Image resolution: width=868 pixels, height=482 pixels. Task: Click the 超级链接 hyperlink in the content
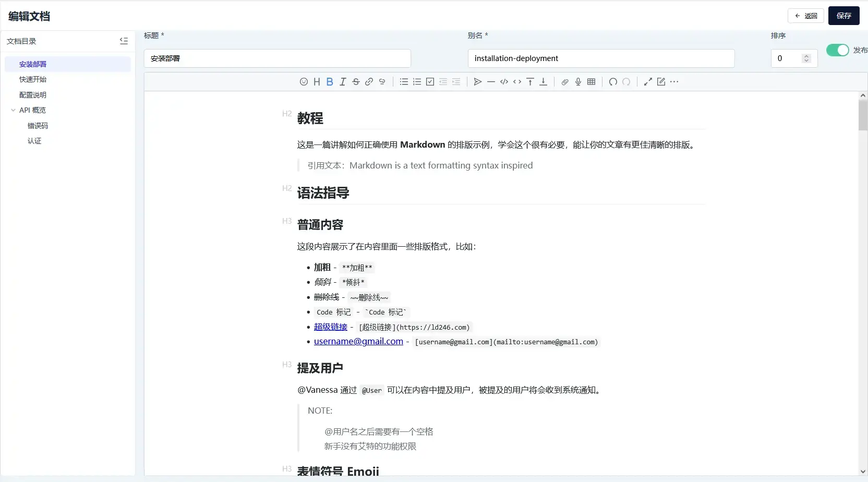pyautogui.click(x=331, y=327)
